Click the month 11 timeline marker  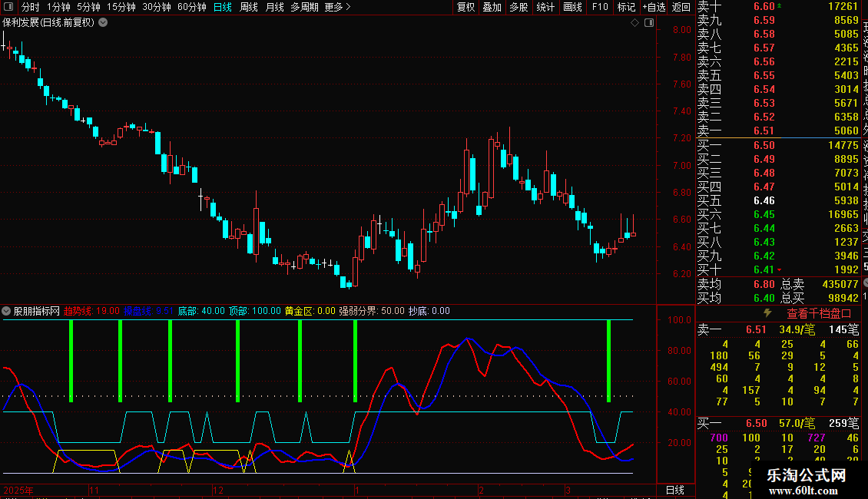coord(94,490)
